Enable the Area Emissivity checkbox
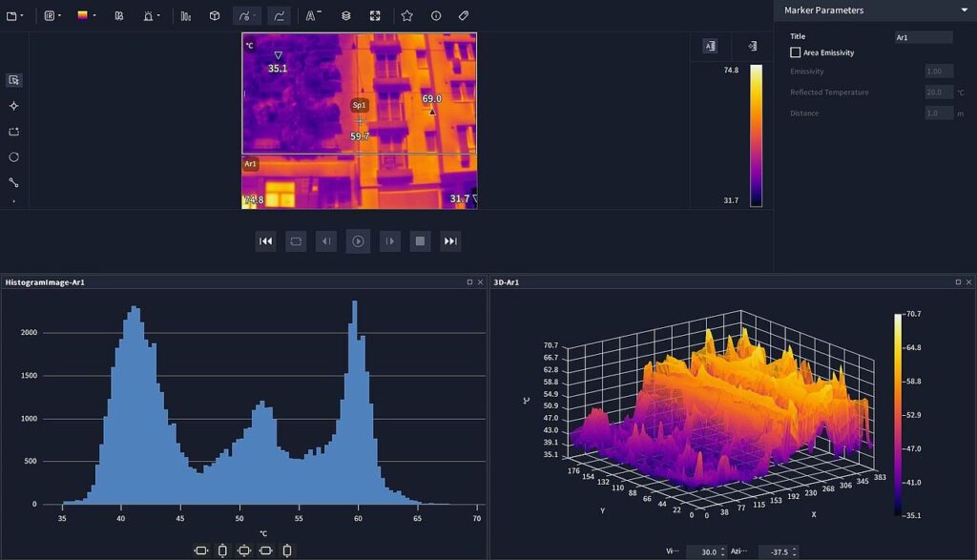Image resolution: width=977 pixels, height=560 pixels. click(795, 52)
